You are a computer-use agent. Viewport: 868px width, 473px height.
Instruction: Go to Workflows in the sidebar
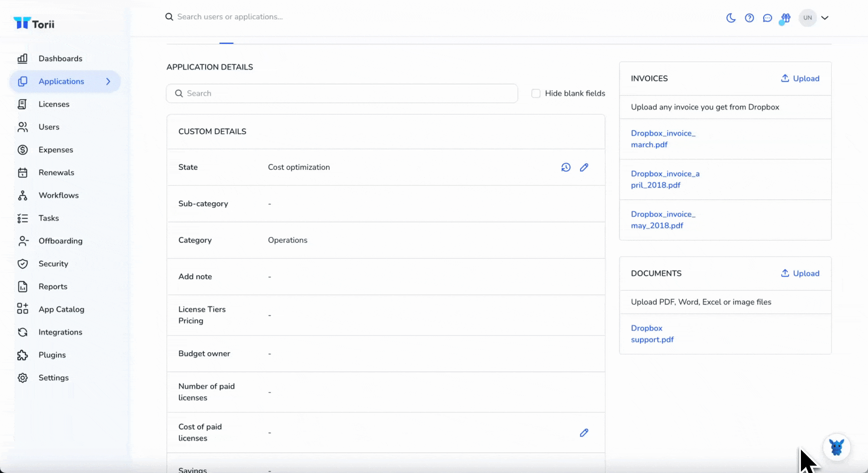[58, 195]
